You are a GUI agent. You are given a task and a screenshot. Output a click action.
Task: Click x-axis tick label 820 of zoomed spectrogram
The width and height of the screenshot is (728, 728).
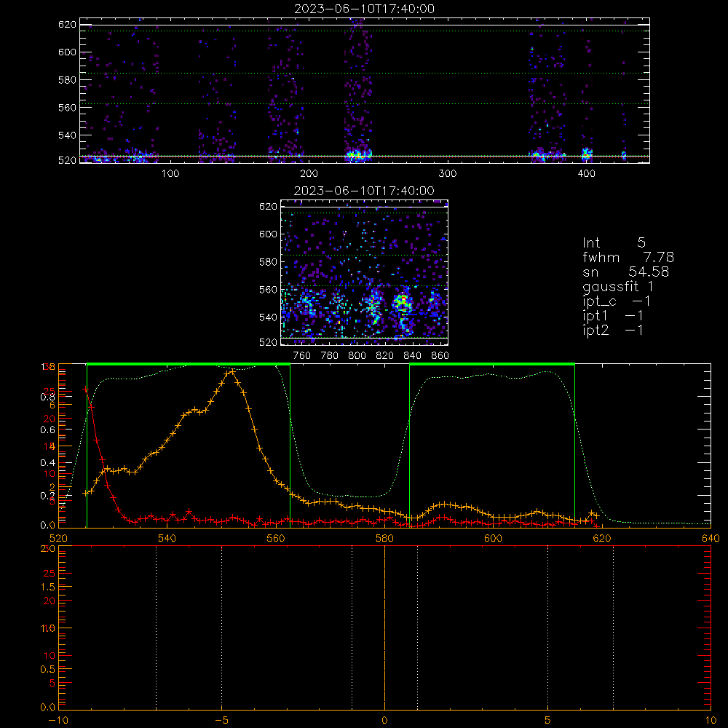pos(385,356)
